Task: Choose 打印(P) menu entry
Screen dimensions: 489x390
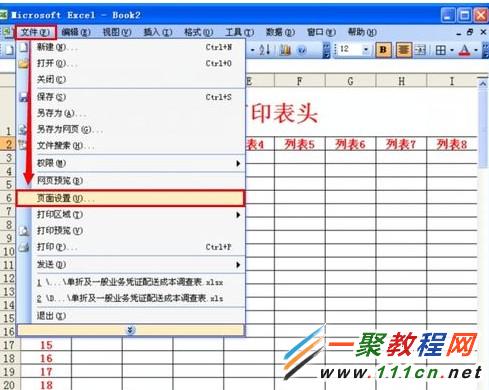Action: click(131, 247)
